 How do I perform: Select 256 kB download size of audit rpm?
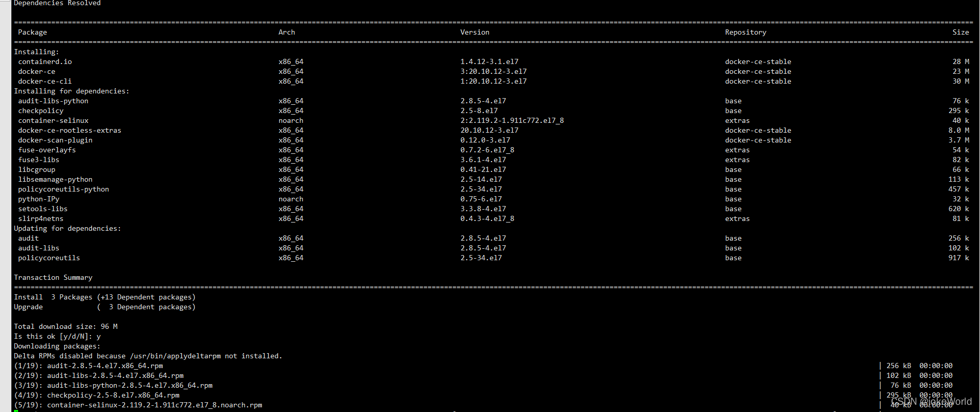tap(899, 366)
